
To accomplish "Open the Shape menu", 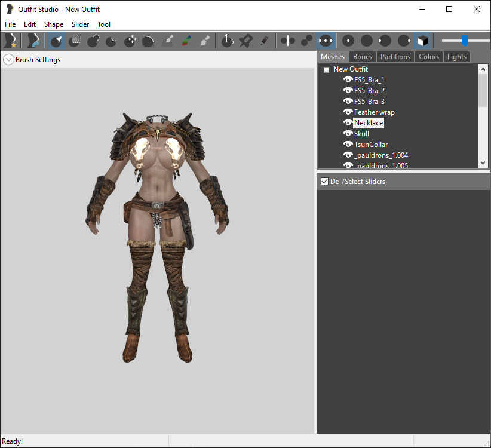I will (54, 24).
